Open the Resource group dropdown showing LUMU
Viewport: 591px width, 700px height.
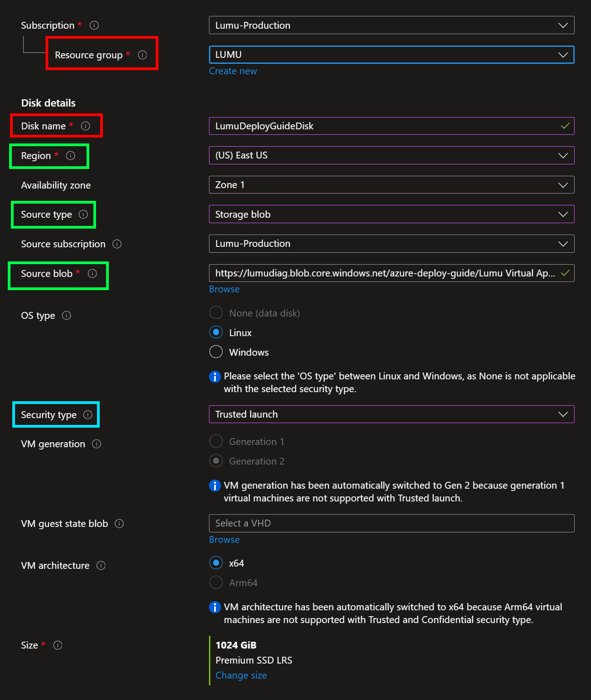[391, 55]
